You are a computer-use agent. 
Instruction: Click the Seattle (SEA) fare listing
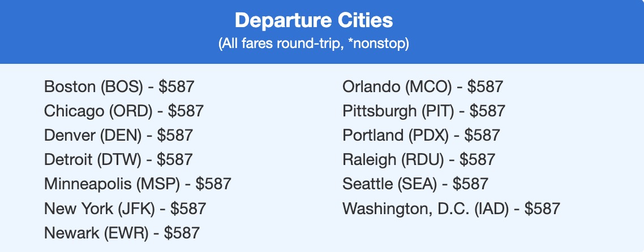pos(415,184)
